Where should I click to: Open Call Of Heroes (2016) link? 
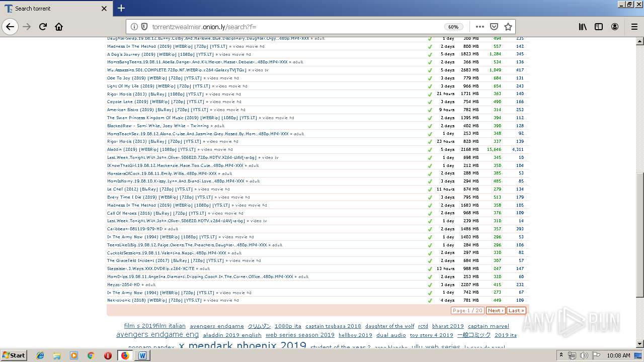coord(157,213)
